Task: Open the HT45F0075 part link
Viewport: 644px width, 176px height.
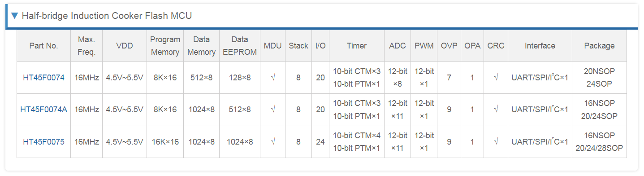Action: pos(43,142)
